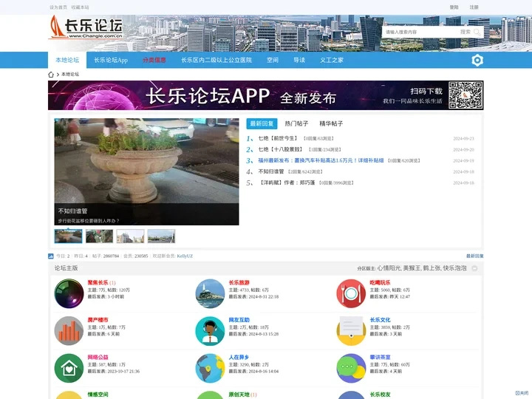Click moderator 心情阳光 name
Screen dimensions: 532x399
[389, 268]
